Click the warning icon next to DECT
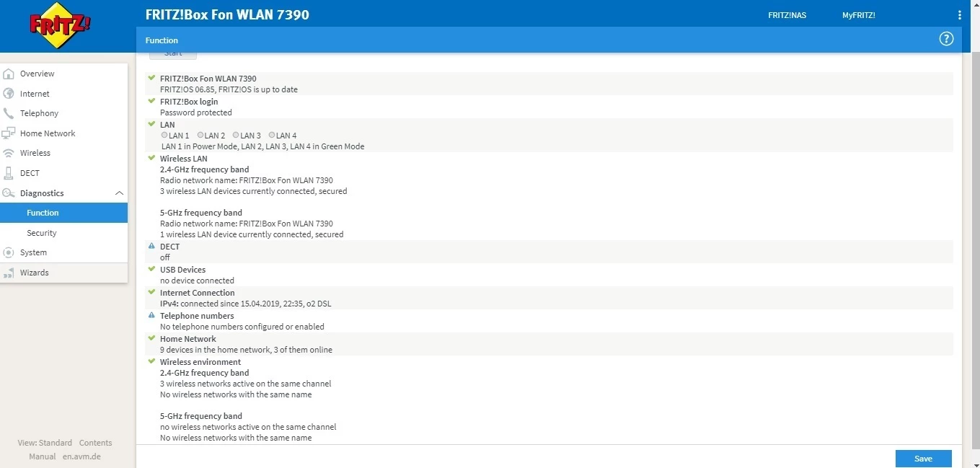The width and height of the screenshot is (980, 468). (151, 246)
